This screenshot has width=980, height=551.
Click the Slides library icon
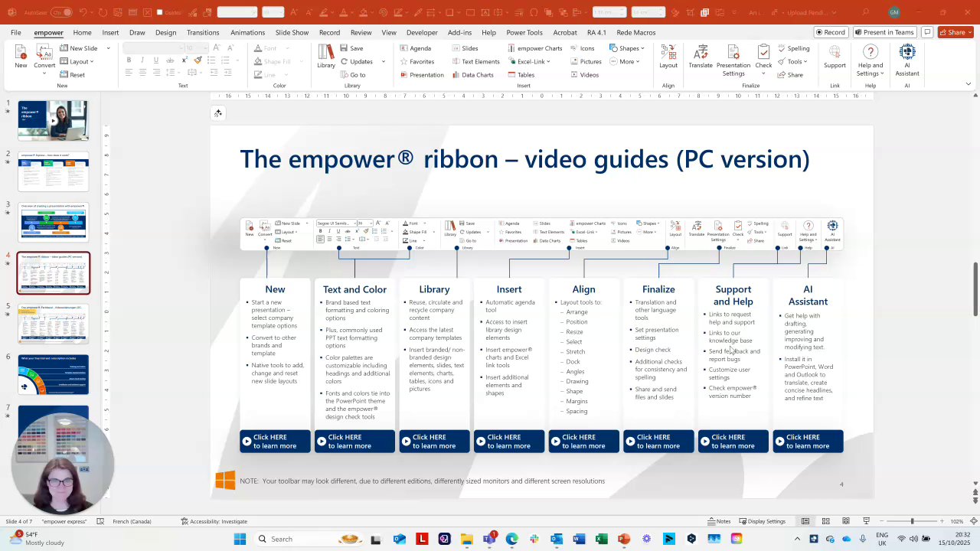tap(465, 48)
